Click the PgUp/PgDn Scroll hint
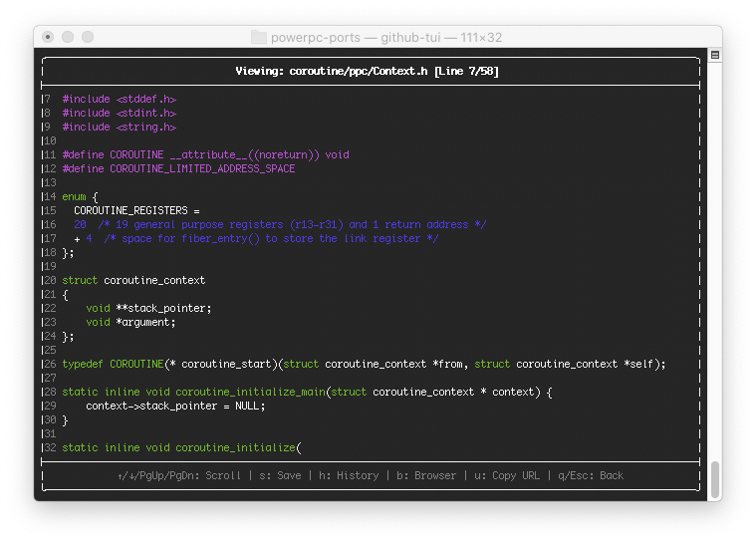 point(179,475)
